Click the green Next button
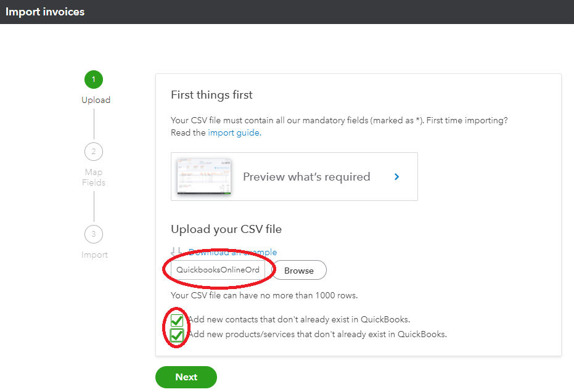Image resolution: width=574 pixels, height=392 pixels. coord(186,377)
